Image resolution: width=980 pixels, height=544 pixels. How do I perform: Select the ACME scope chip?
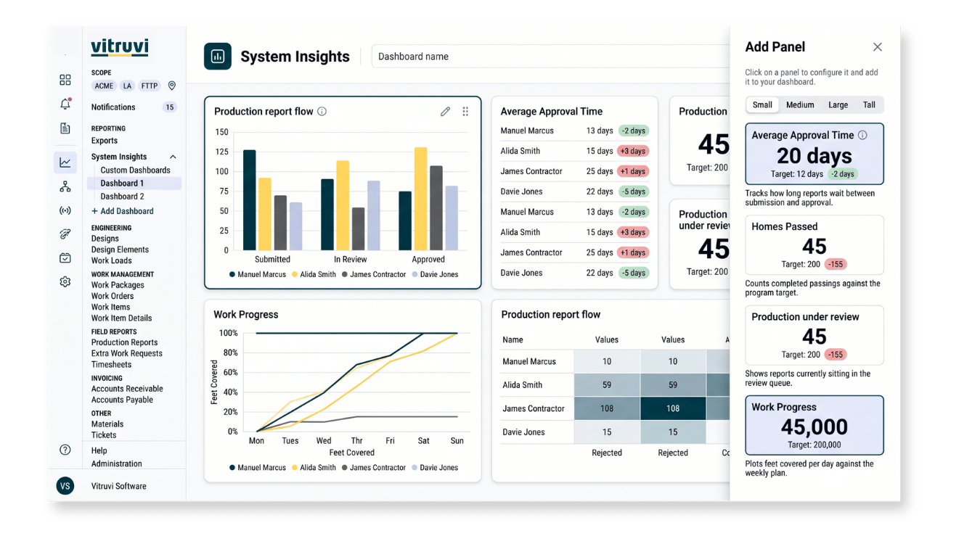(104, 86)
